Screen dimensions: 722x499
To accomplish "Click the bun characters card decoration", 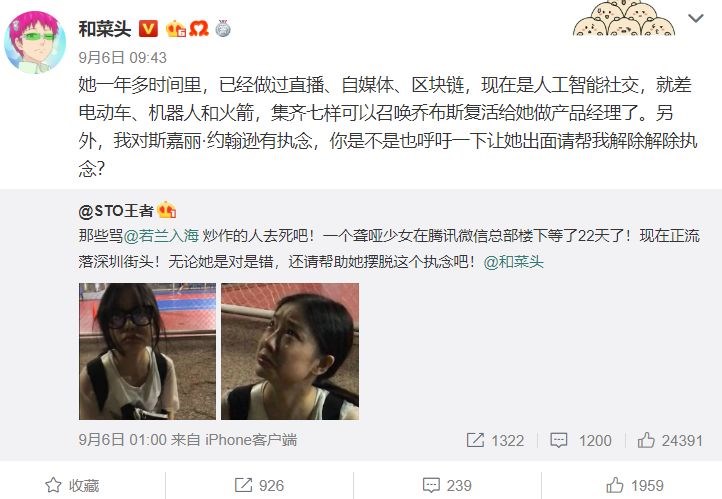I will click(x=624, y=18).
